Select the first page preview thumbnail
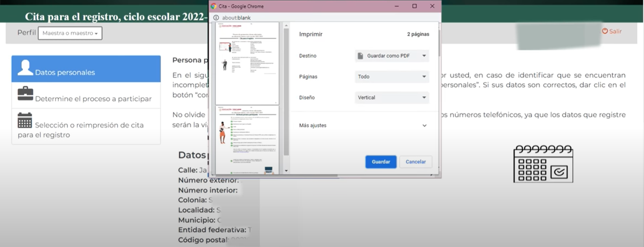The width and height of the screenshot is (644, 247). pyautogui.click(x=247, y=63)
